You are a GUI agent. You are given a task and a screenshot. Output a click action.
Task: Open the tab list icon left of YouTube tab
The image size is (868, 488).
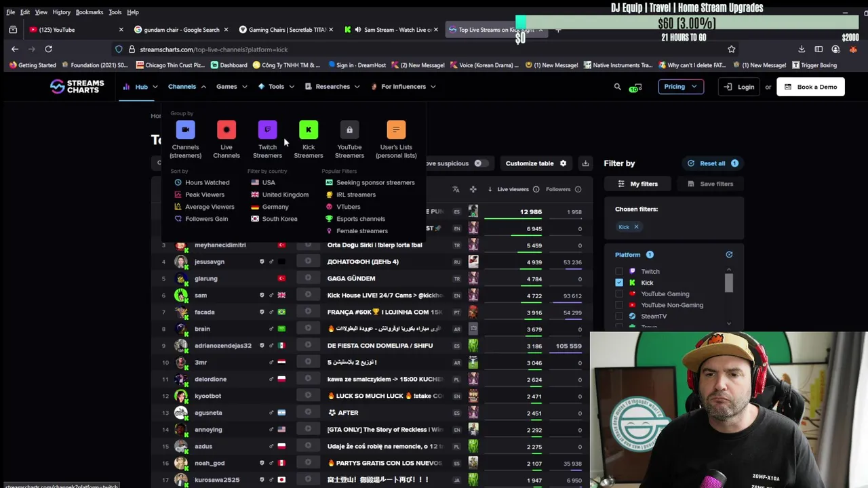(x=13, y=30)
